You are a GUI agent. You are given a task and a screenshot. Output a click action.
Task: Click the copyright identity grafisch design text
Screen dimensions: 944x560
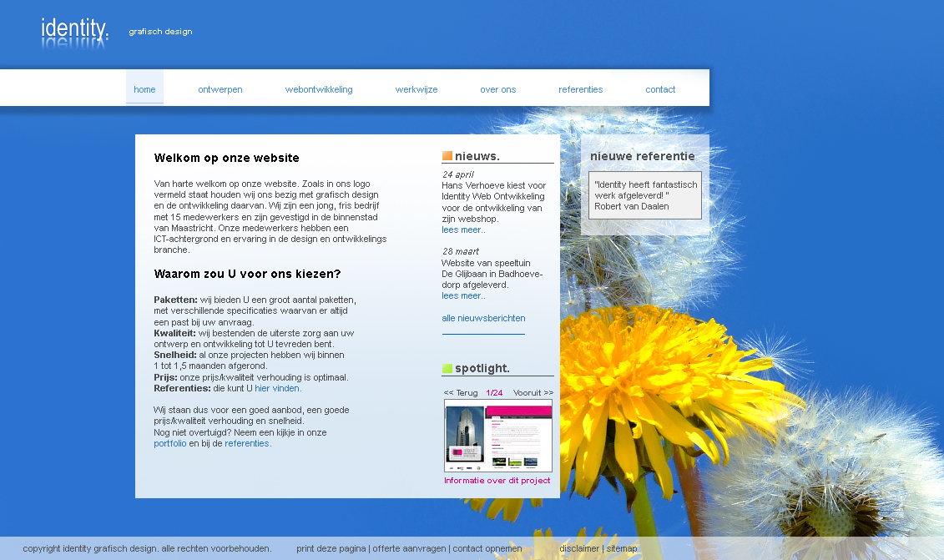148,548
